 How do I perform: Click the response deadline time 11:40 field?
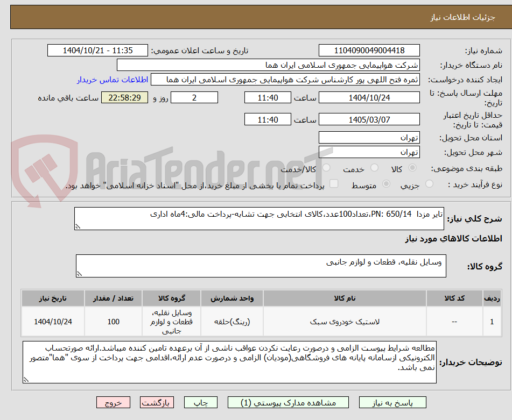tap(268, 97)
